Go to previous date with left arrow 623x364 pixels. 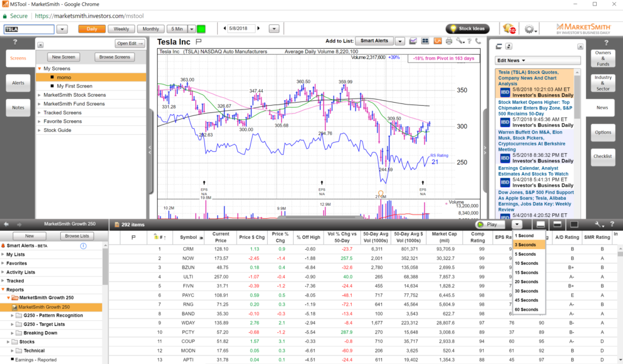(225, 29)
